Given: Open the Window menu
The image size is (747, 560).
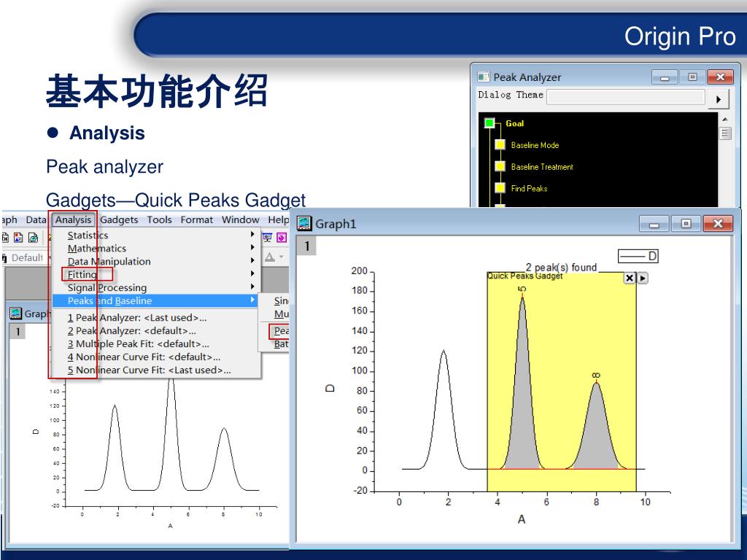Looking at the screenshot, I should [240, 219].
